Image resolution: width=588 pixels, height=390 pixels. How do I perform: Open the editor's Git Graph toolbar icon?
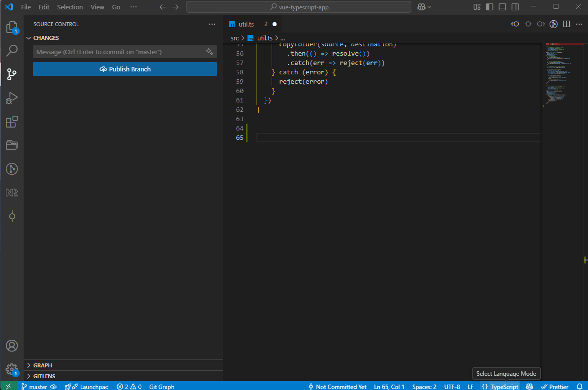pos(554,24)
